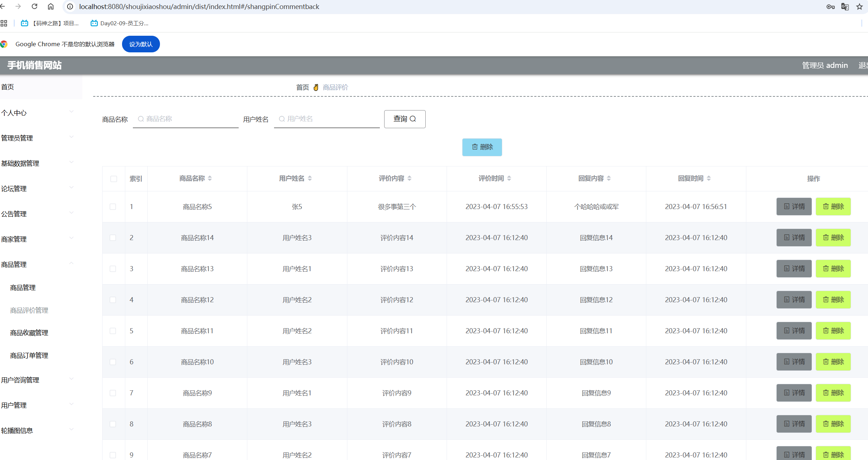Sort by 商品名称 column arrows
The width and height of the screenshot is (868, 460).
click(210, 178)
